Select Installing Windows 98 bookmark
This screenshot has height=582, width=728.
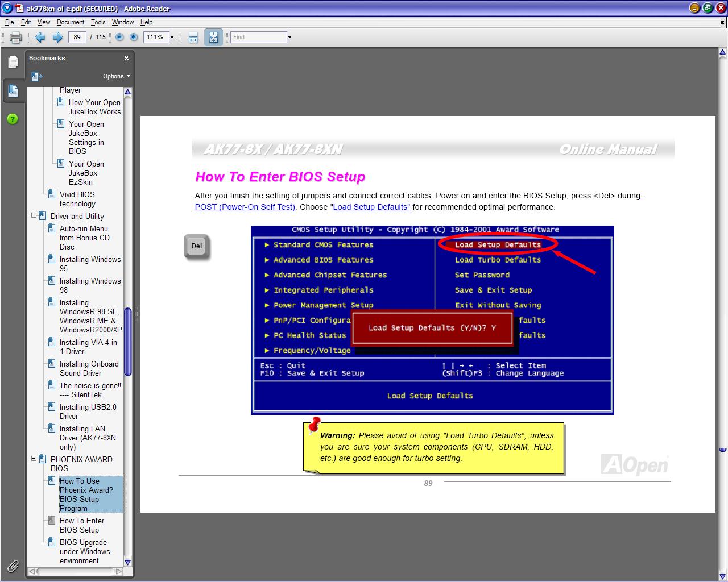pyautogui.click(x=90, y=285)
